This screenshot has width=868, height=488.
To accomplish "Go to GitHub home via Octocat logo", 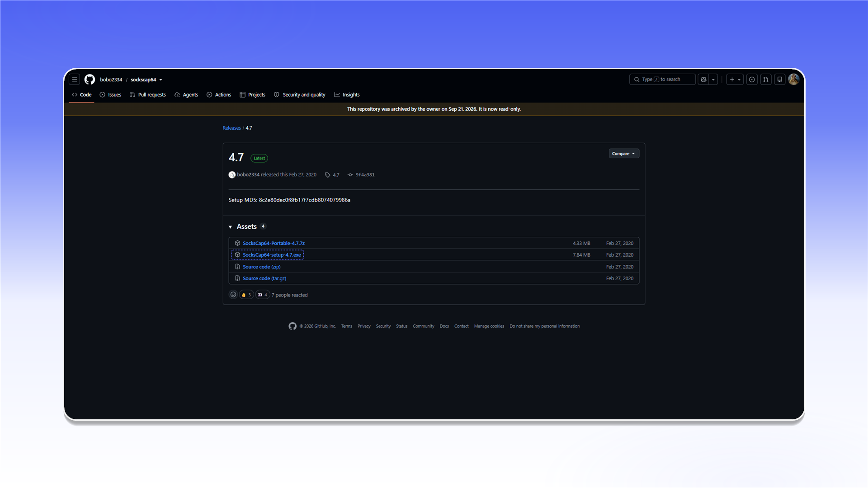I will point(90,80).
